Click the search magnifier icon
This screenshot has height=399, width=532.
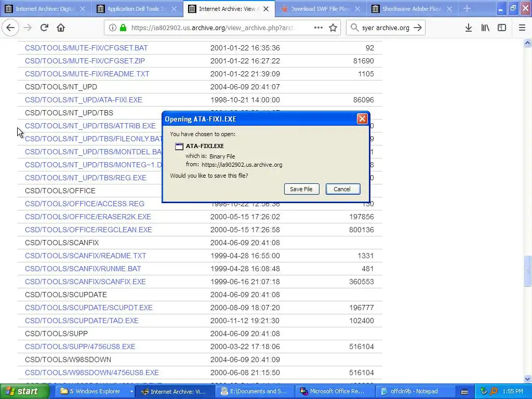coord(354,28)
